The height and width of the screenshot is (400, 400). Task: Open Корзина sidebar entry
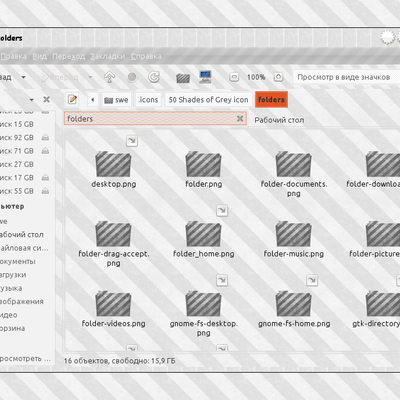(x=13, y=328)
